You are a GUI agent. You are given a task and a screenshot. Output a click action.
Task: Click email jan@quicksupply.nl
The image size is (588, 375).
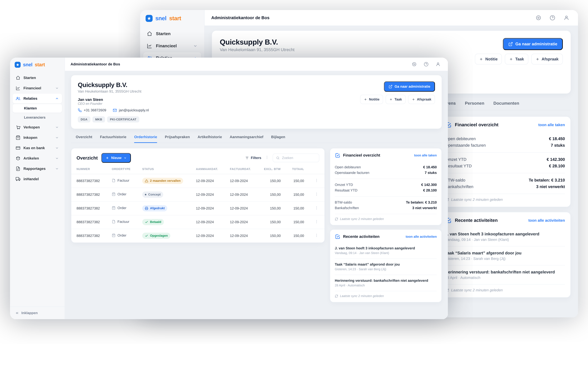(x=134, y=110)
